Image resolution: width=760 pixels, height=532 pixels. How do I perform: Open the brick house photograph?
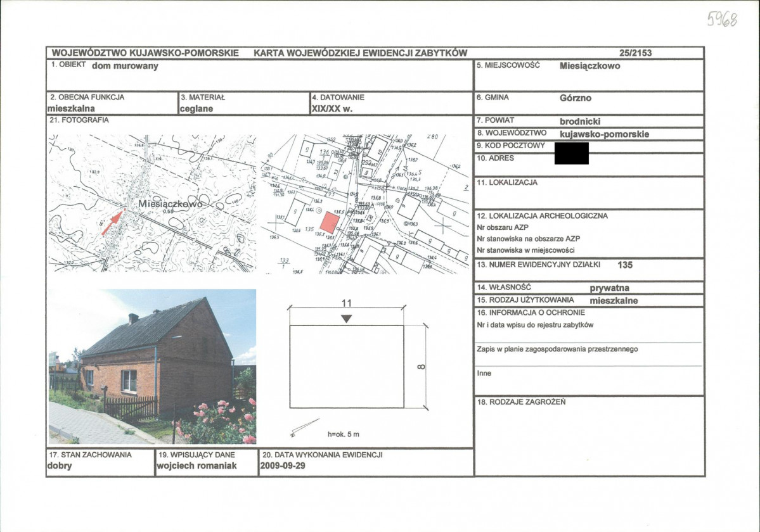151,367
